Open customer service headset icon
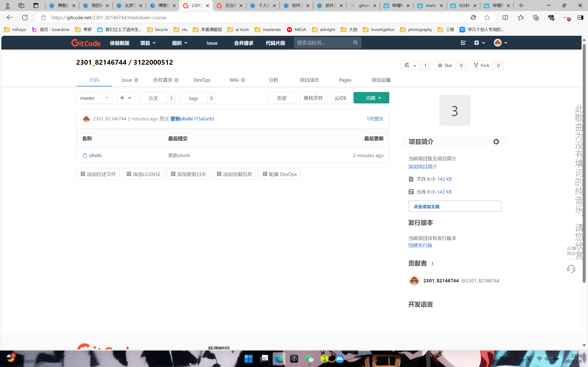Viewport: 588px width, 367px height. pos(571,269)
